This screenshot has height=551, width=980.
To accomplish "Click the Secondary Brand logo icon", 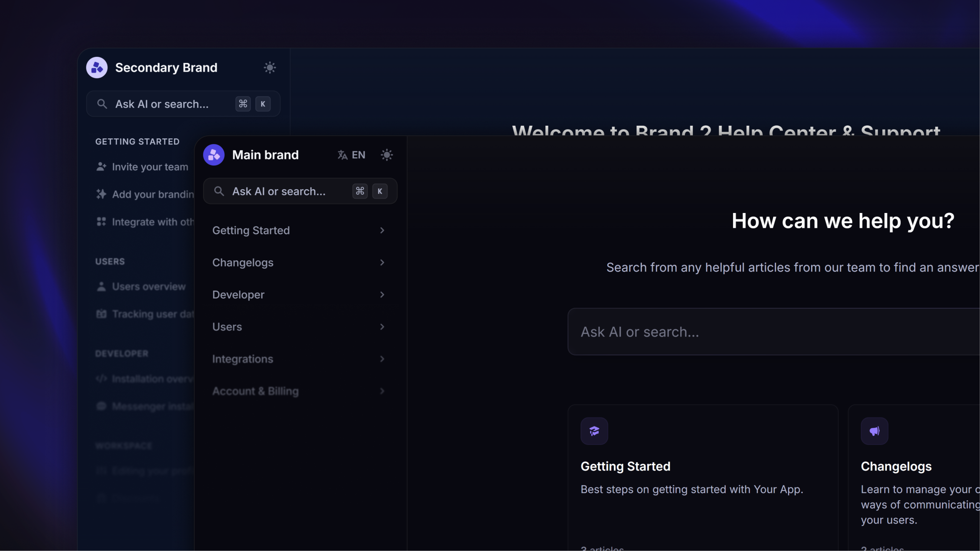I will point(97,67).
